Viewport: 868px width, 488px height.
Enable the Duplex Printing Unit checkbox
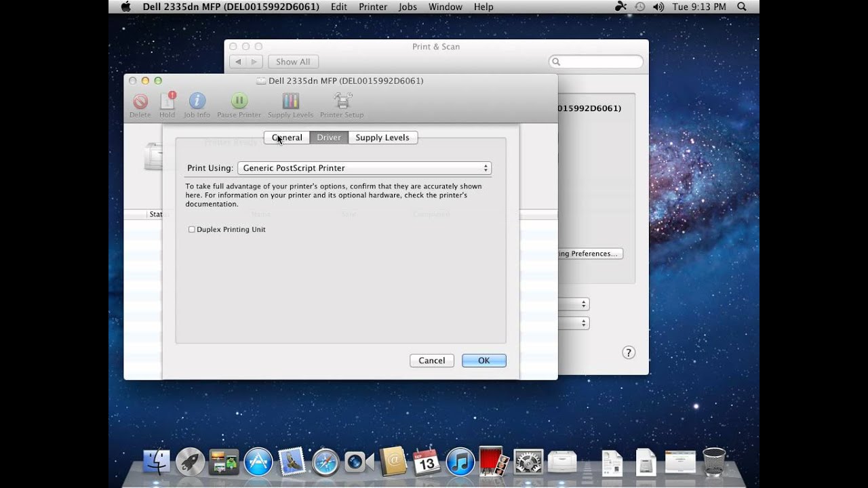(x=192, y=230)
